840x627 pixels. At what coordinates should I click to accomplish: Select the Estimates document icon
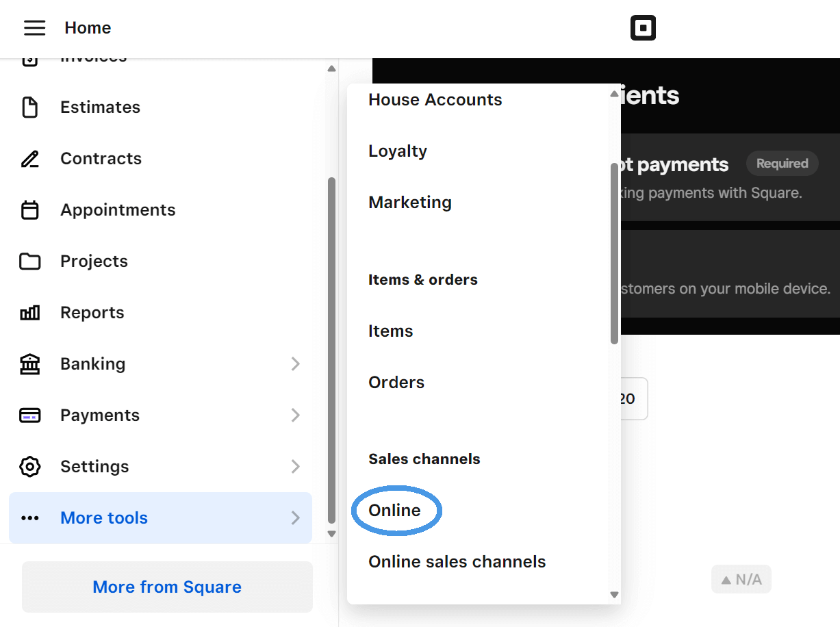tap(30, 107)
